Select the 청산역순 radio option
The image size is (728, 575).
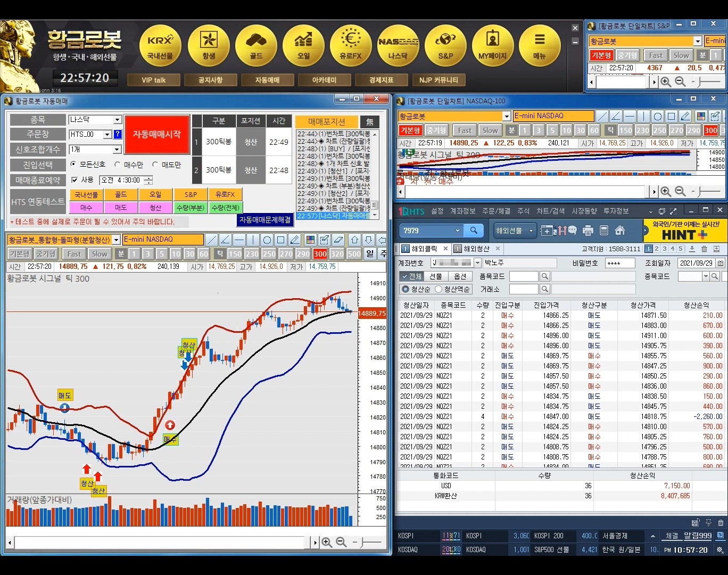pyautogui.click(x=439, y=289)
